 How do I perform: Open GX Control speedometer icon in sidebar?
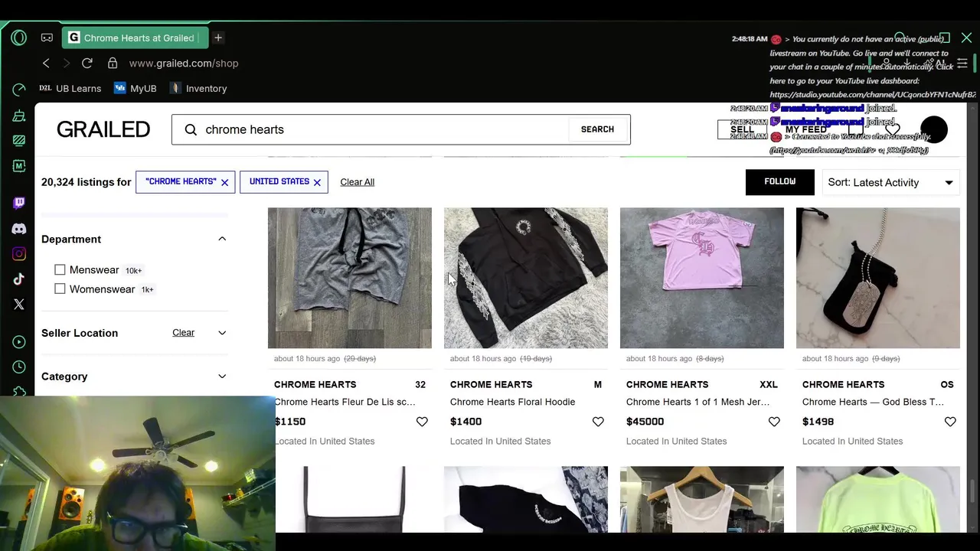[x=19, y=90]
